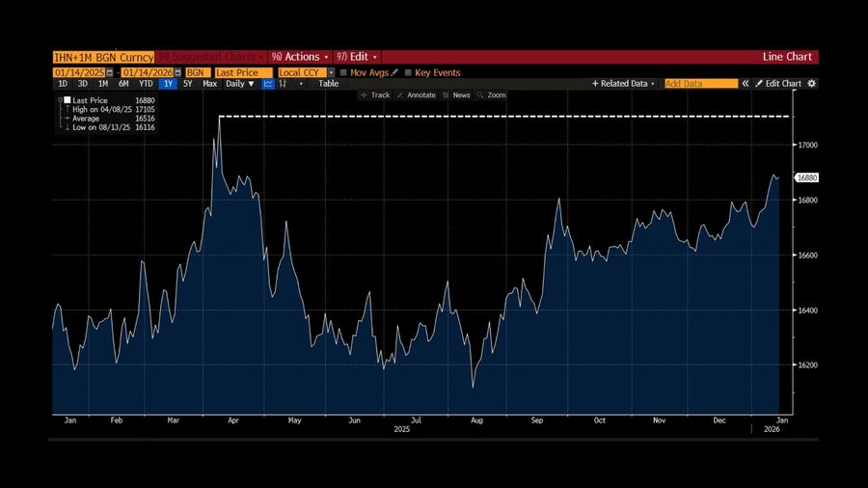Select the candlestick chart type icon
This screenshot has width=868, height=488.
284,84
